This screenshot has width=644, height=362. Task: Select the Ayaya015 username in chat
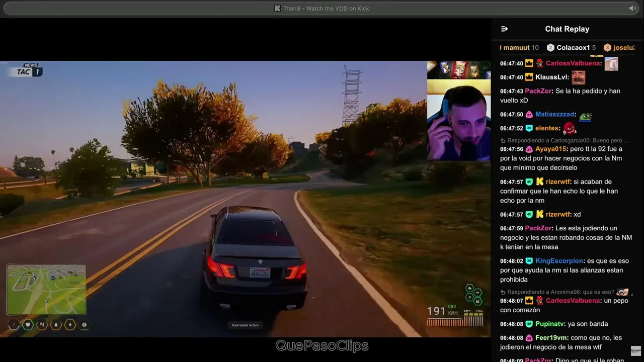(x=551, y=149)
